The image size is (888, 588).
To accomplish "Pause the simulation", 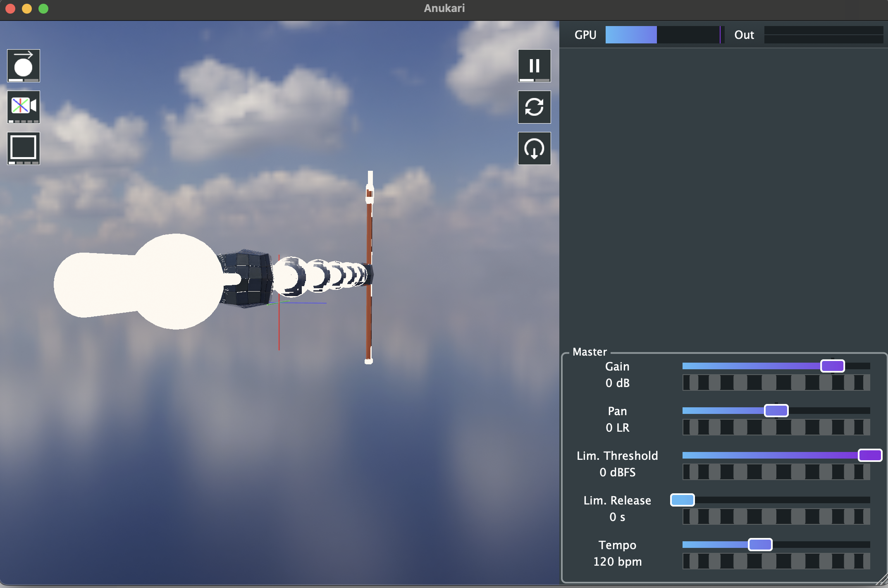I will pos(534,65).
